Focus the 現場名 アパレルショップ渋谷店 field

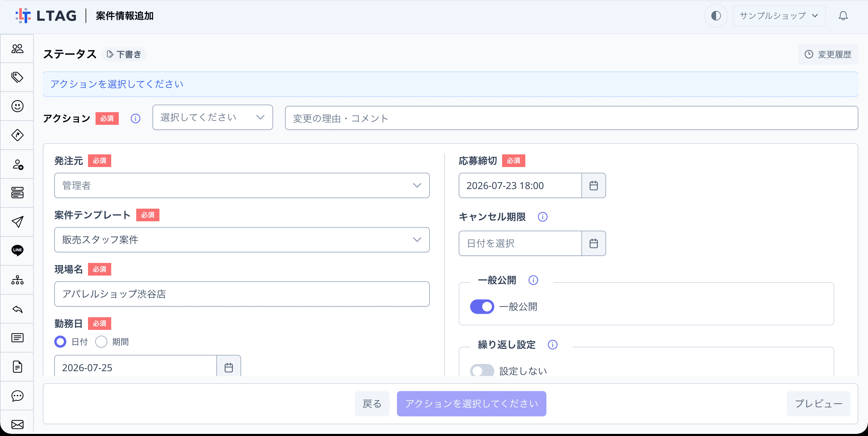pos(242,294)
